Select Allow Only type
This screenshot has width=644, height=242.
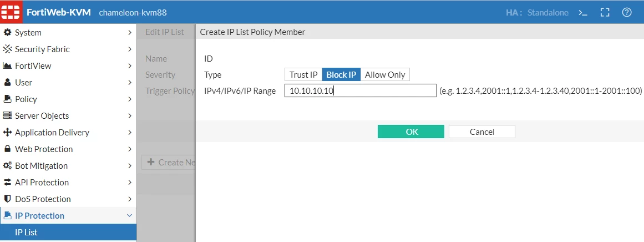385,75
